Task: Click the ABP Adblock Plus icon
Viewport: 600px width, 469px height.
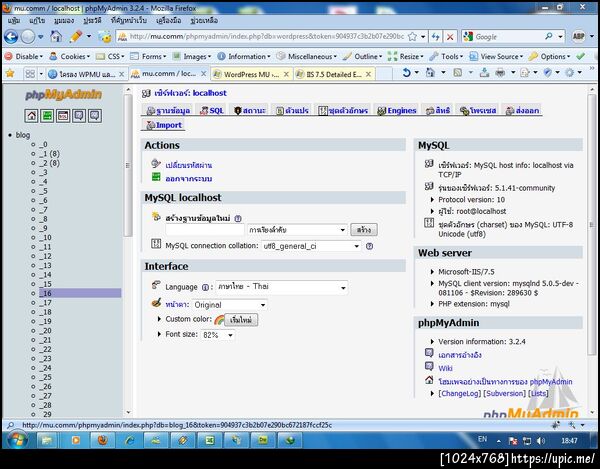Action: tap(578, 37)
